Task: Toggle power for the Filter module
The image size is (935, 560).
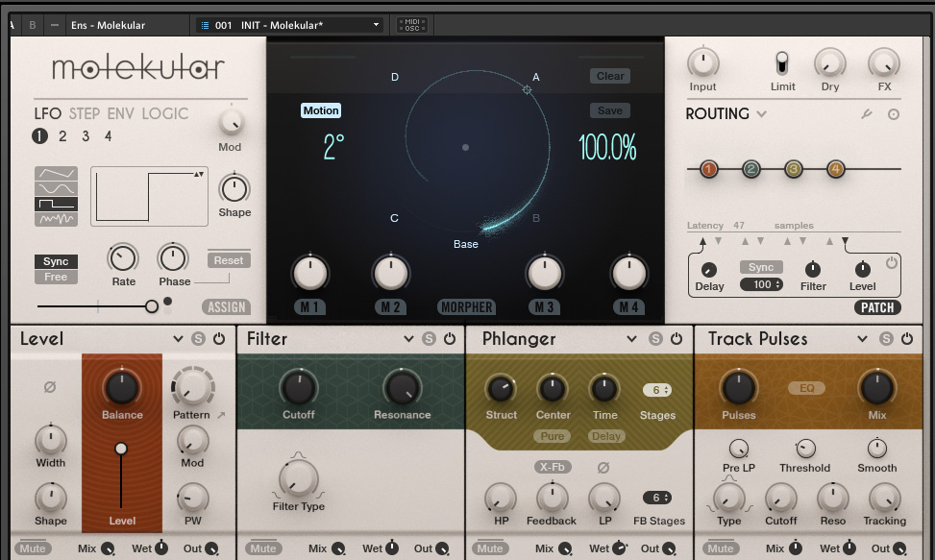Action: (450, 339)
